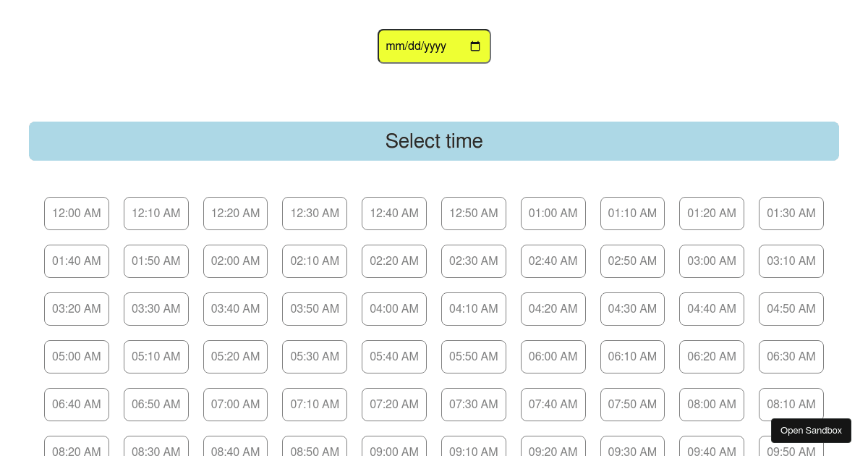Select the 08:00 AM time slot
Image resolution: width=868 pixels, height=456 pixels.
click(712, 405)
